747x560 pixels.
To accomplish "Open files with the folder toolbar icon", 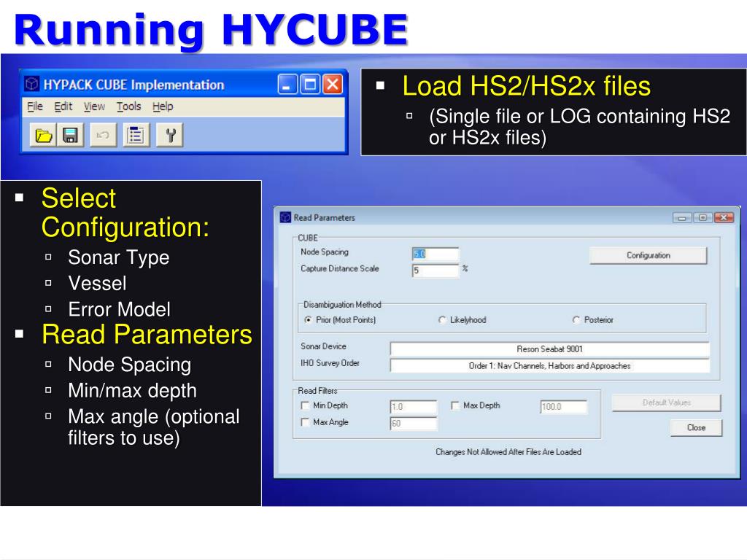I will coord(43,136).
